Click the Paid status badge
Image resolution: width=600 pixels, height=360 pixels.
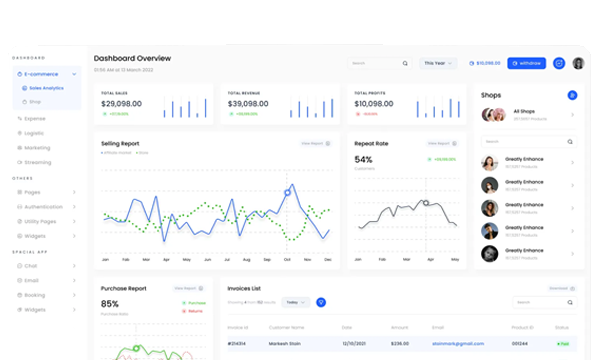pos(563,344)
